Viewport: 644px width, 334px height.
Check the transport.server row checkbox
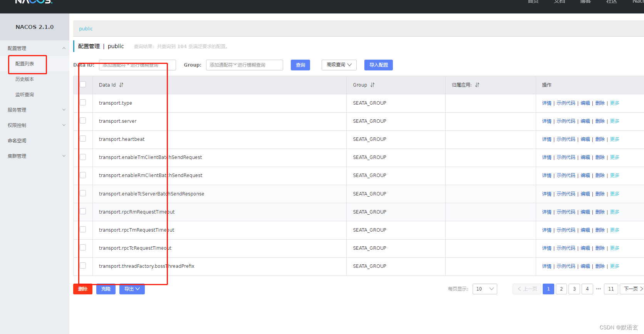click(x=83, y=120)
